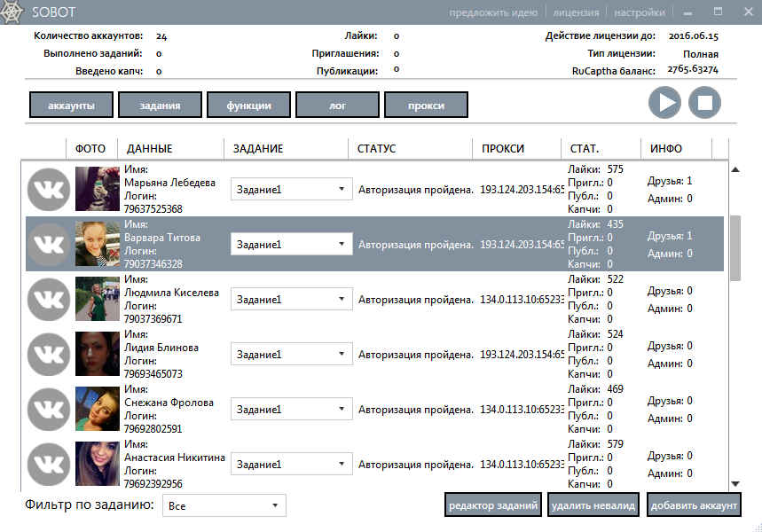The height and width of the screenshot is (532, 762).
Task: Open task dropdown for Марьяна Лебедева
Action: (x=291, y=189)
